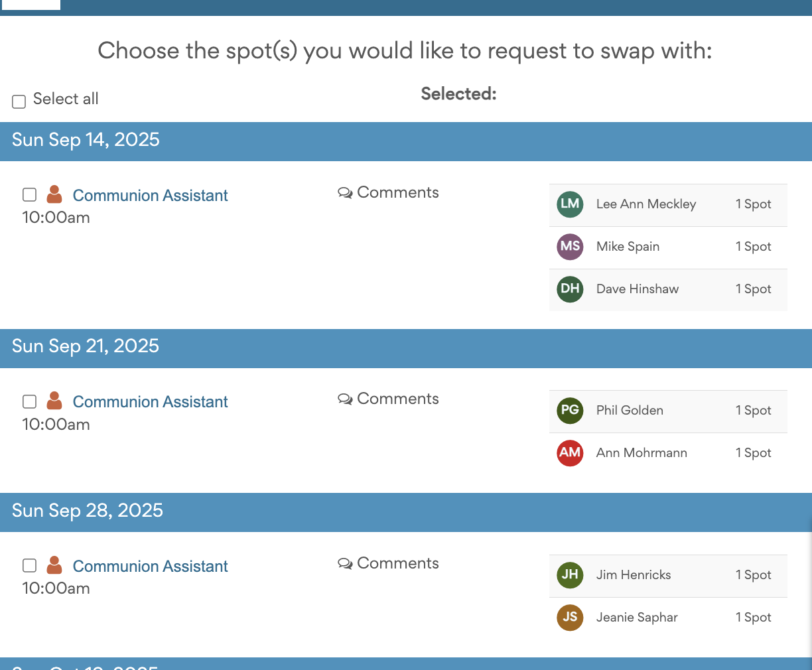Click Jeanie Saphar's JS avatar
Viewport: 812px width, 670px height.
tap(570, 618)
